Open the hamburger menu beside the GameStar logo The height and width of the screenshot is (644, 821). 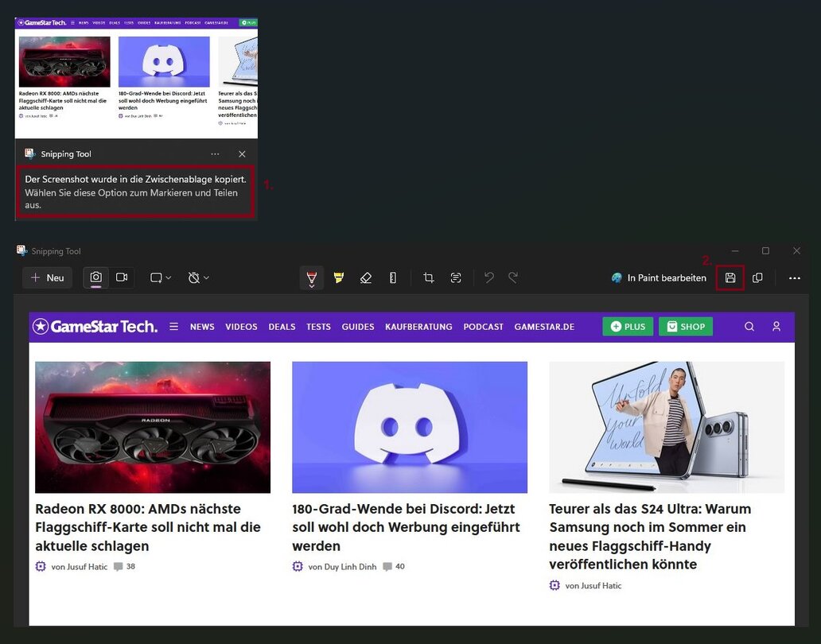[174, 327]
